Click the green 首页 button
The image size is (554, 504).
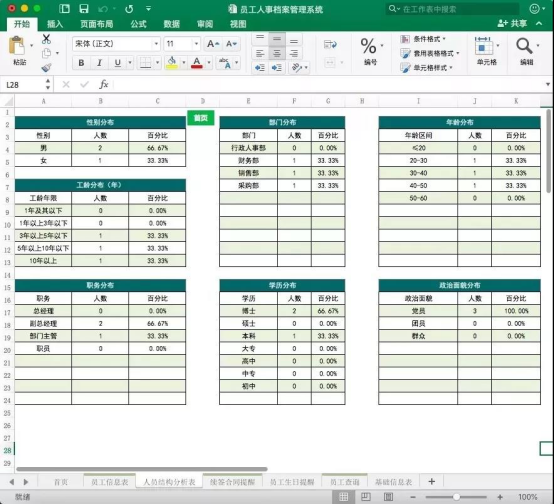pyautogui.click(x=201, y=118)
